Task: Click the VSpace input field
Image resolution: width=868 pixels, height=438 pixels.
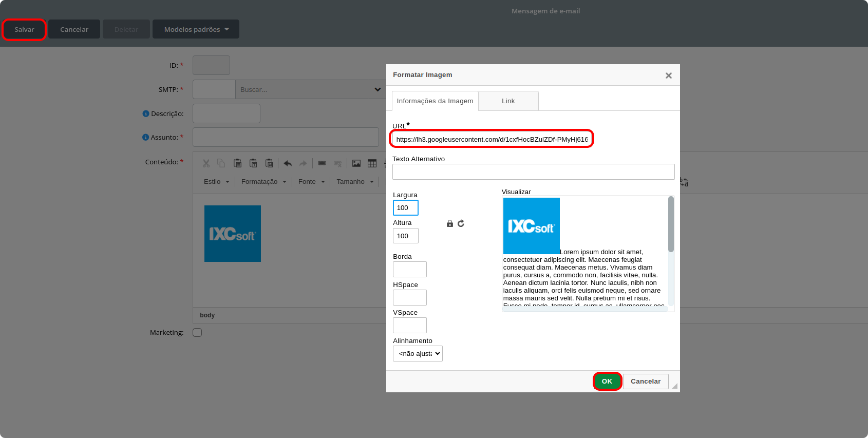Action: tap(409, 325)
